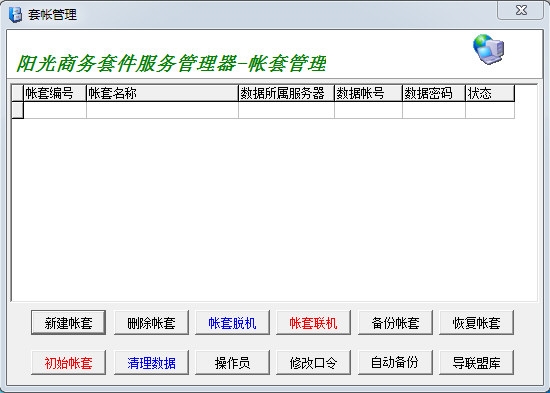This screenshot has height=393, width=550.
Task: Click the 导联盟库 button
Action: tap(476, 362)
